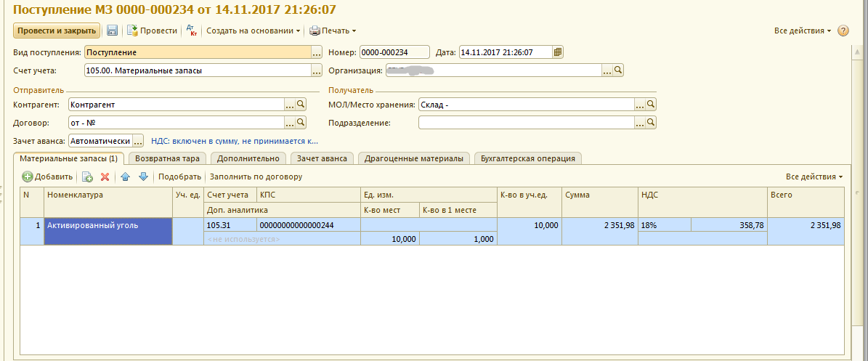The height and width of the screenshot is (361, 868).
Task: Click Заполнить по договору button
Action: [x=256, y=177]
